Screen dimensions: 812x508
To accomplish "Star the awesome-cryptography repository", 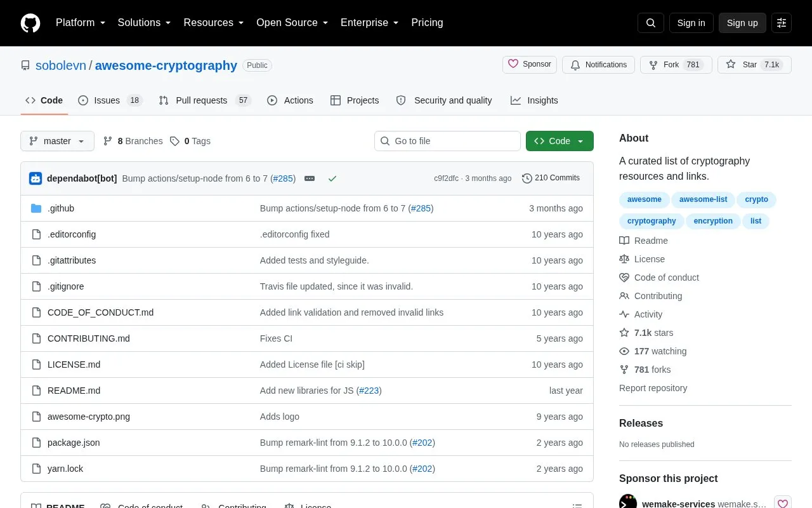I will click(x=754, y=65).
